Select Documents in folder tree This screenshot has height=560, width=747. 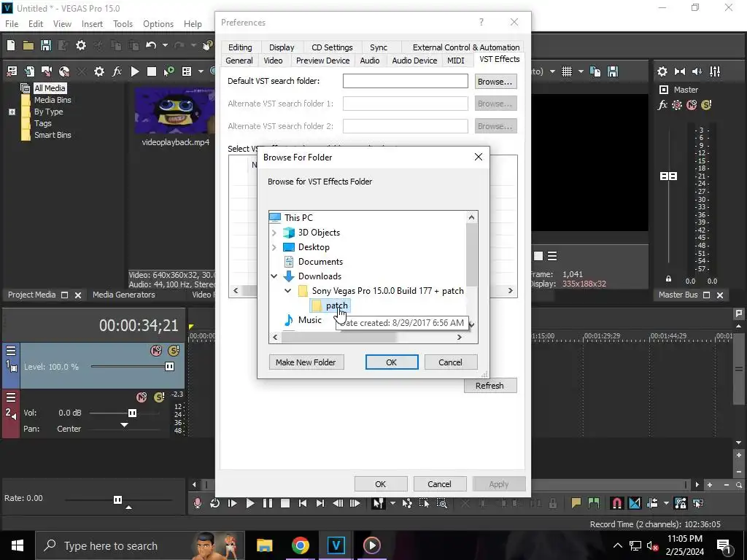(x=320, y=262)
